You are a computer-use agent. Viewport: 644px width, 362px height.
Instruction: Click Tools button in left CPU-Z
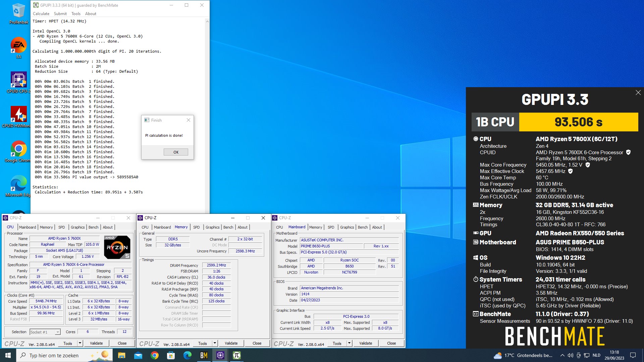[x=68, y=343]
